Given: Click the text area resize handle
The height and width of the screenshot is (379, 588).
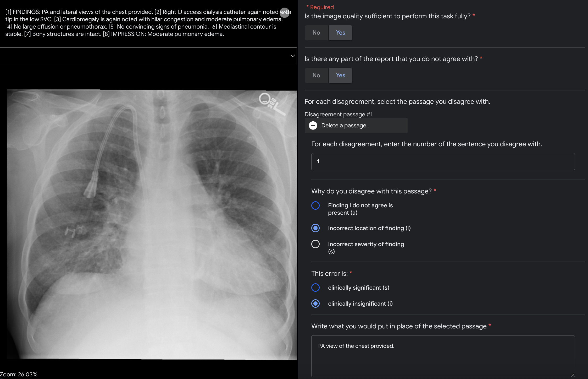Looking at the screenshot, I should click(573, 375).
